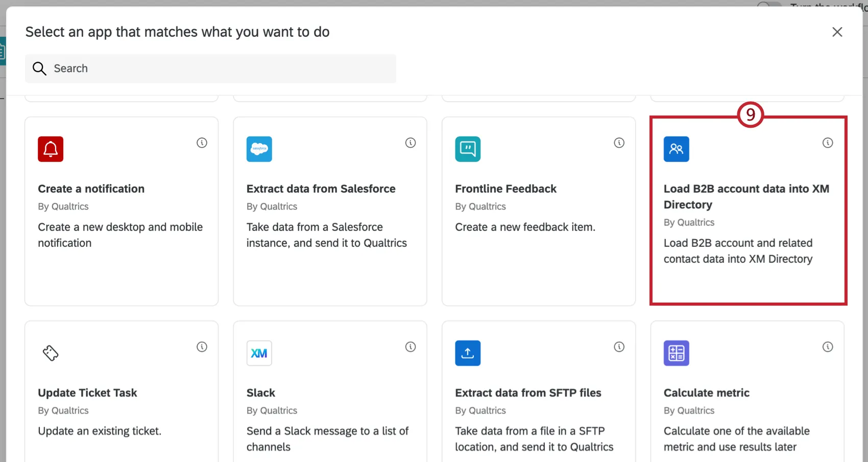
Task: Click the search magnifier icon
Action: tap(39, 68)
